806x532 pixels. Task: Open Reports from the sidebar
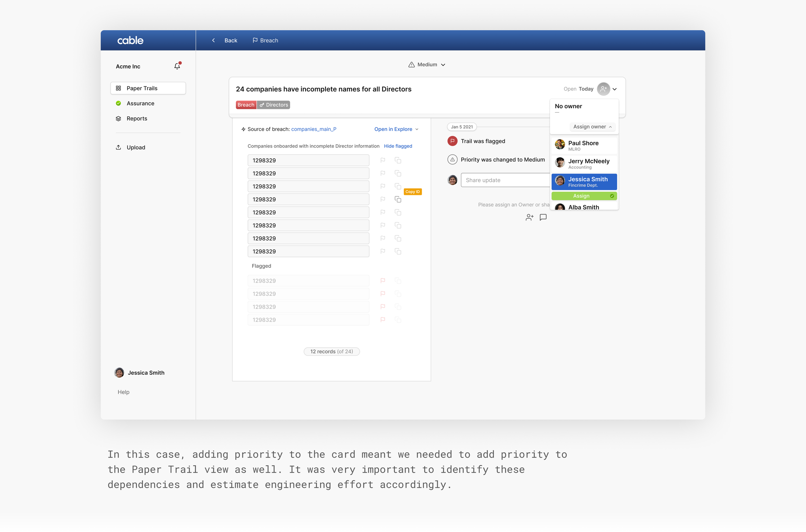pyautogui.click(x=137, y=118)
